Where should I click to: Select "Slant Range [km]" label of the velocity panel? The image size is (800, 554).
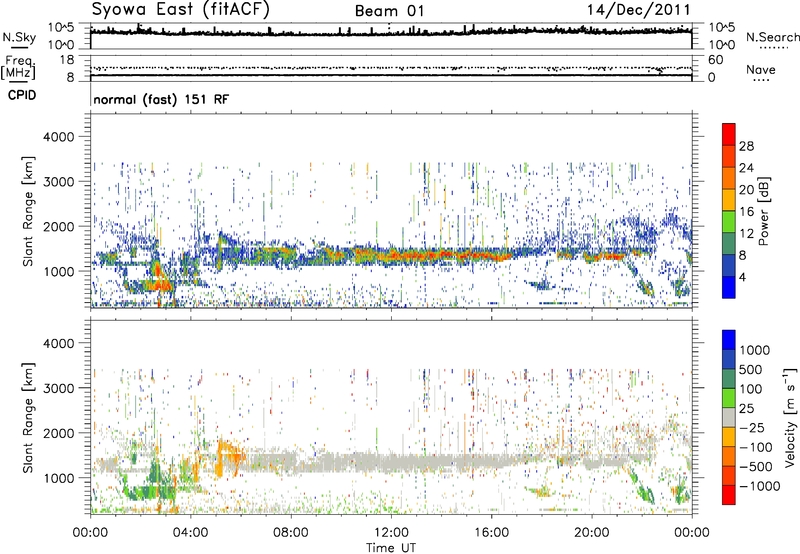pos(28,417)
